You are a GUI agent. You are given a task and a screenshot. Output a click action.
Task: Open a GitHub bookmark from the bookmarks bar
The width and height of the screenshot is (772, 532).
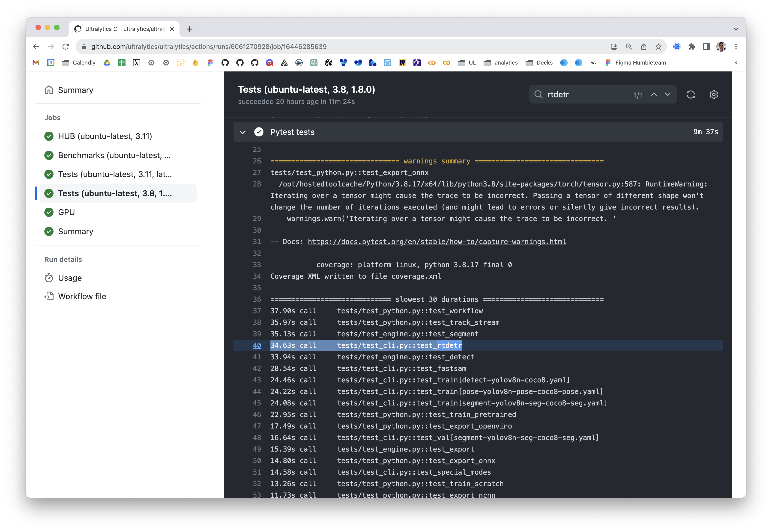pyautogui.click(x=225, y=63)
